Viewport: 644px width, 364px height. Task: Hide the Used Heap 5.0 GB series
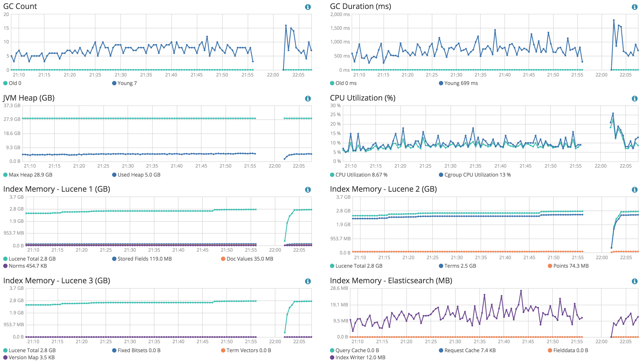tap(139, 175)
